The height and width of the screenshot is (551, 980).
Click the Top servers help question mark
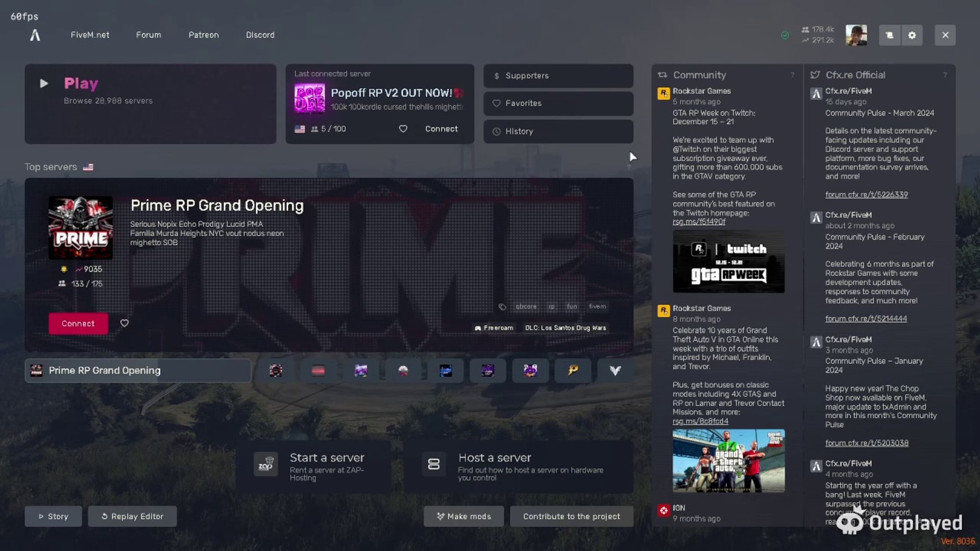pyautogui.click(x=629, y=167)
